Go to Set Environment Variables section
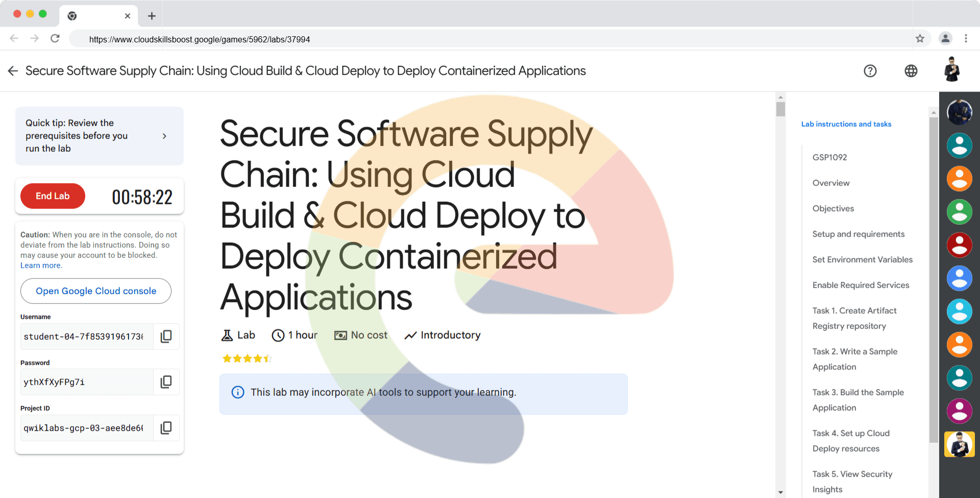Viewport: 980px width, 498px height. click(x=862, y=259)
